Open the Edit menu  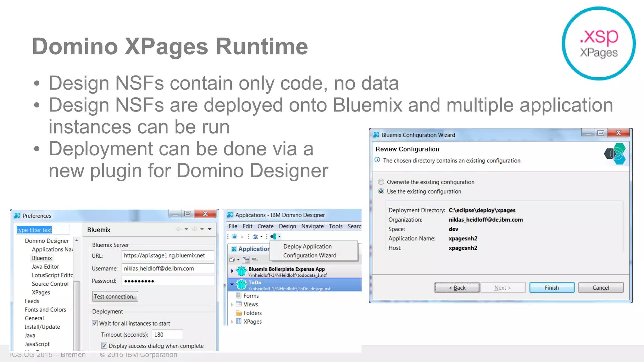247,226
